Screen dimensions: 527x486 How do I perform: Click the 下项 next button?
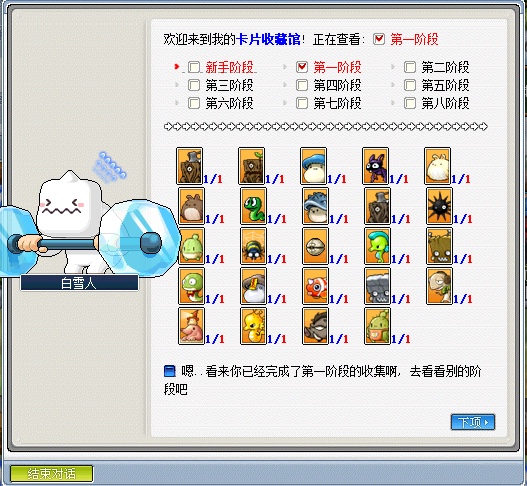473,422
